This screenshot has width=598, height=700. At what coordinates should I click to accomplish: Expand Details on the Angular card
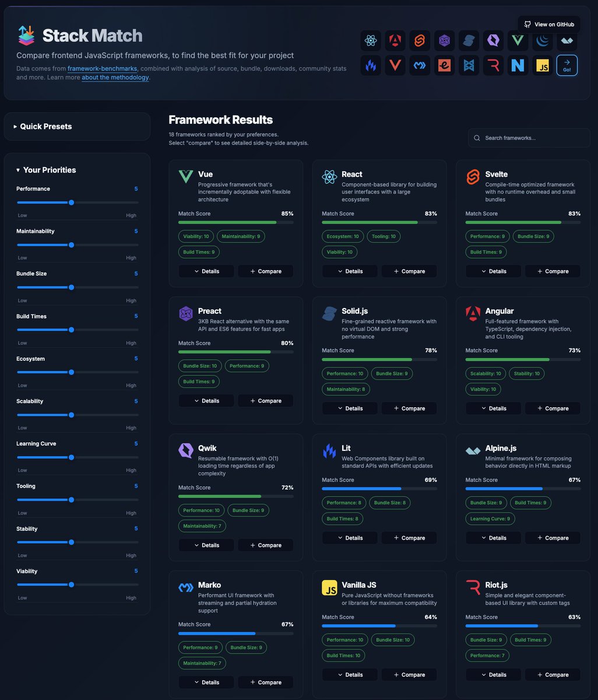pos(494,408)
